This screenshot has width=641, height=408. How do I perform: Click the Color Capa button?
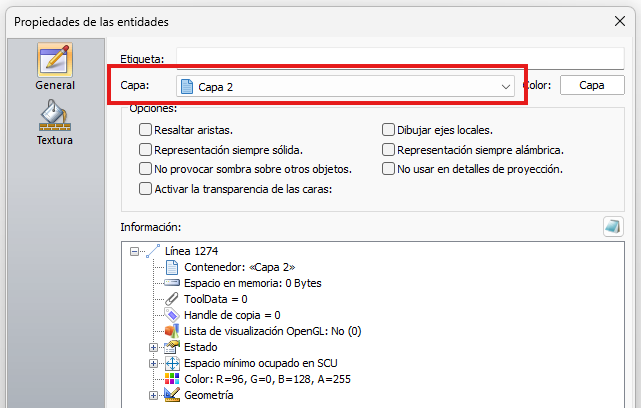[x=592, y=85]
